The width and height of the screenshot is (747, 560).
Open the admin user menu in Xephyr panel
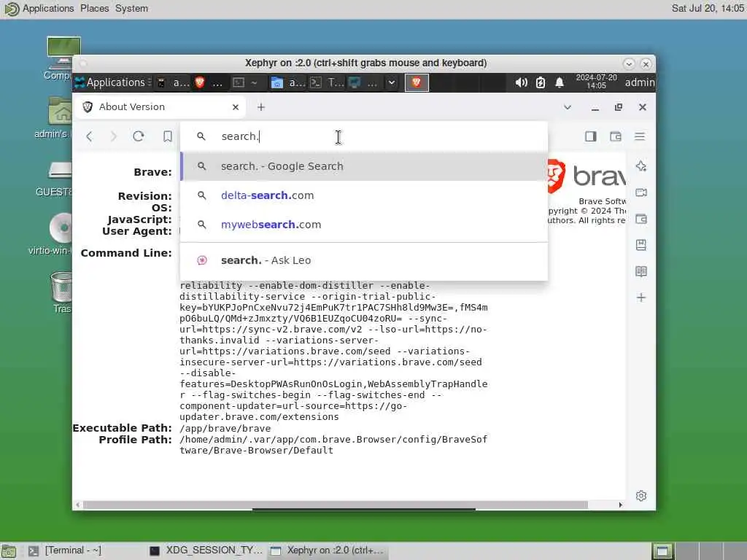640,82
